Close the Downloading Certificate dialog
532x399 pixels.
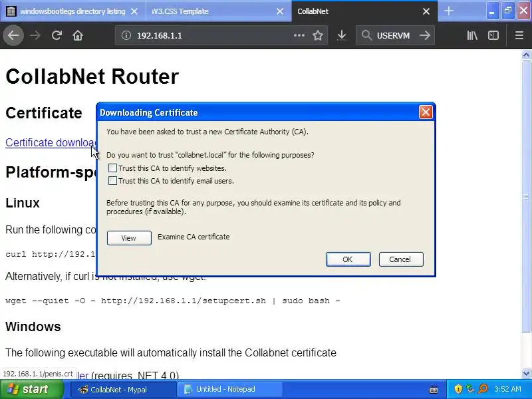426,112
